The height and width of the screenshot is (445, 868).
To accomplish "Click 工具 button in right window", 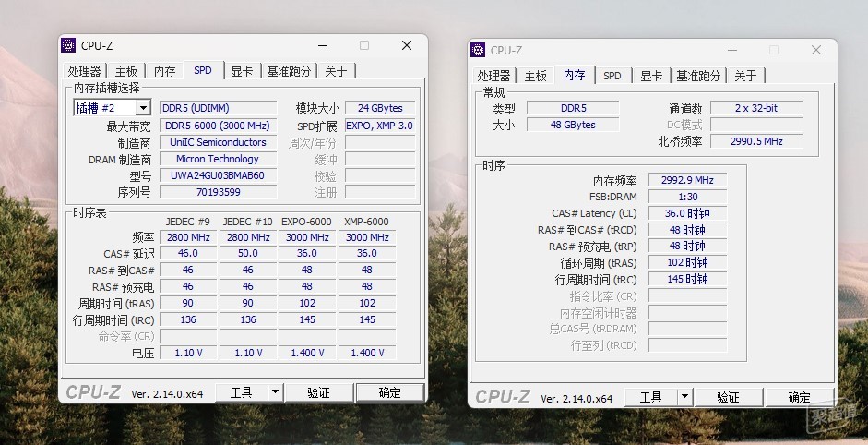I will click(x=651, y=397).
